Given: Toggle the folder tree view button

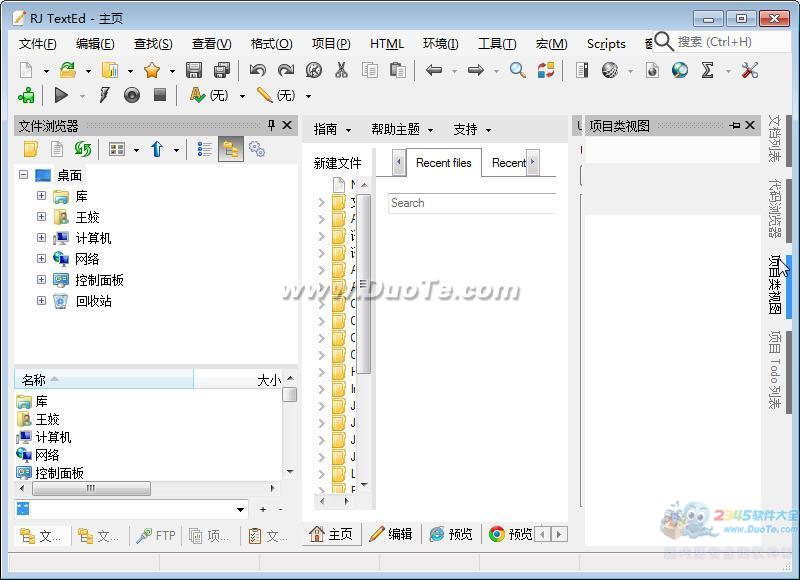Looking at the screenshot, I should tap(231, 149).
